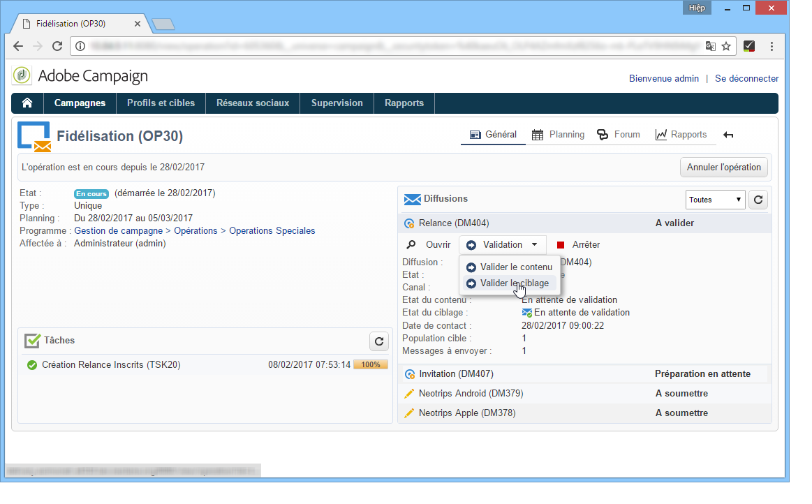Image resolution: width=812 pixels, height=504 pixels.
Task: Switch to the Forum tab
Action: click(x=619, y=135)
